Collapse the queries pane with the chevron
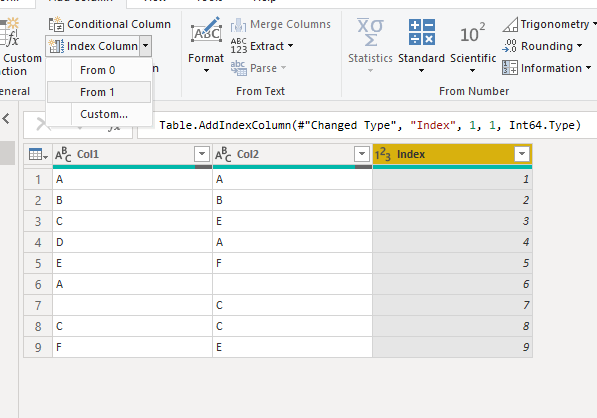The image size is (597, 418). click(6, 119)
